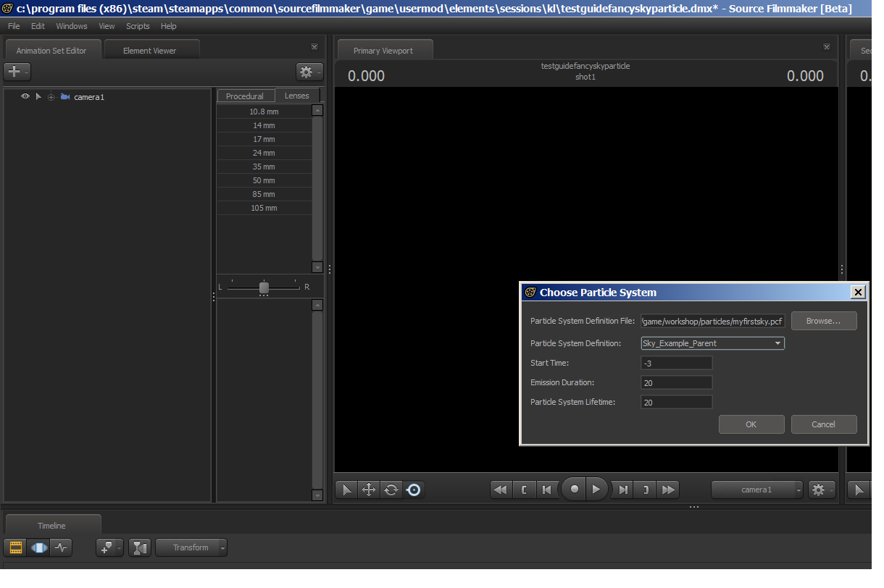Switch to the Element Viewer tab
884x588 pixels.
click(150, 51)
